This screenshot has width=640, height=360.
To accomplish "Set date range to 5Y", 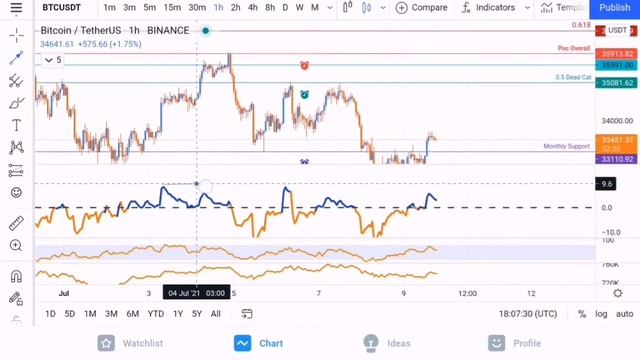I will point(197,314).
